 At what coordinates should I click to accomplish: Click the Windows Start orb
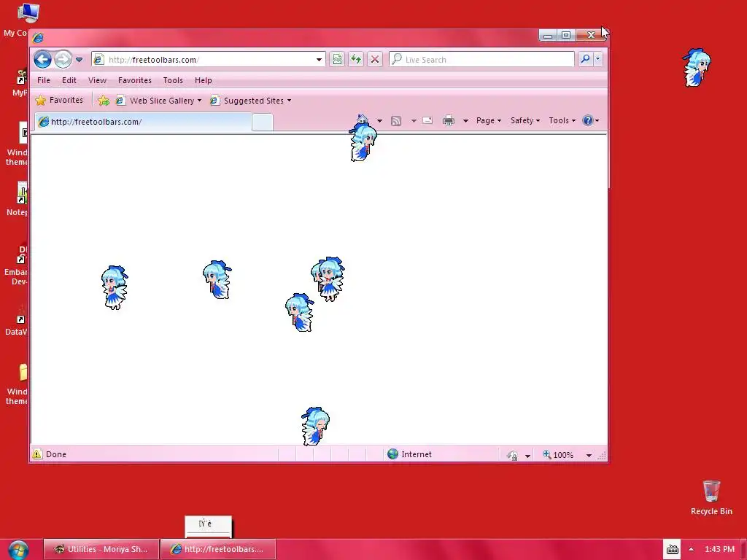18,550
